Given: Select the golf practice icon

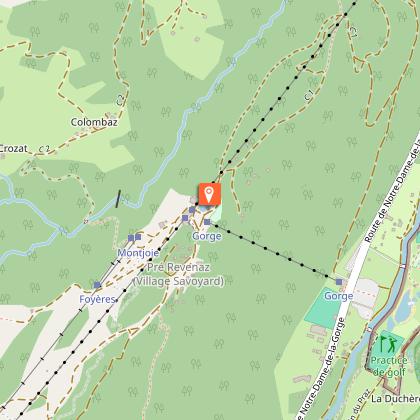Looking at the screenshot, I should tap(388, 344).
